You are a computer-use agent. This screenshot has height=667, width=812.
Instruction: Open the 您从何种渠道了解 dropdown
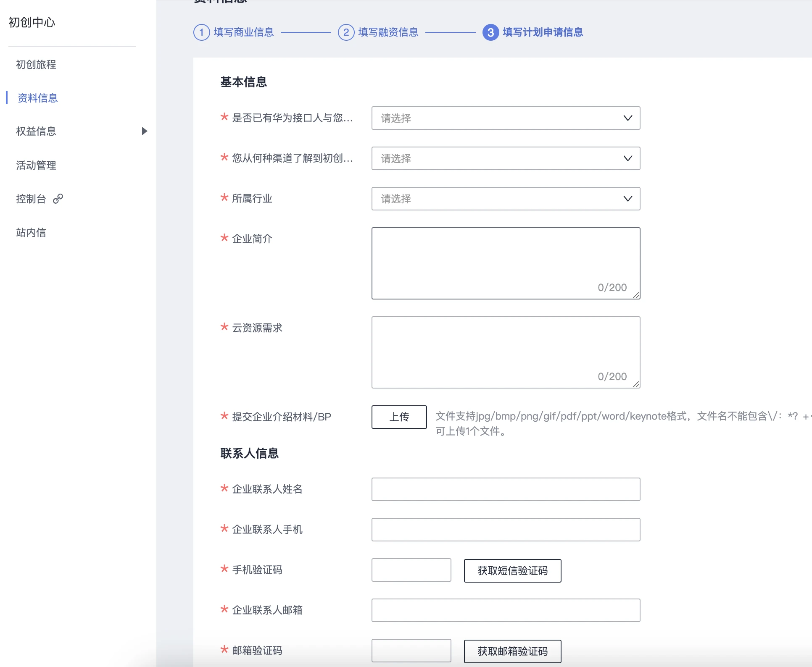(506, 158)
